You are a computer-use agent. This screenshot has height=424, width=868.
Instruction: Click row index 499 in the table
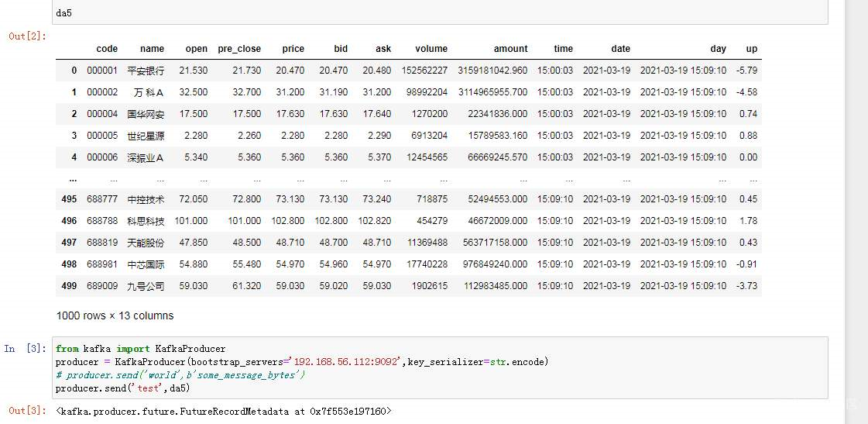click(69, 286)
